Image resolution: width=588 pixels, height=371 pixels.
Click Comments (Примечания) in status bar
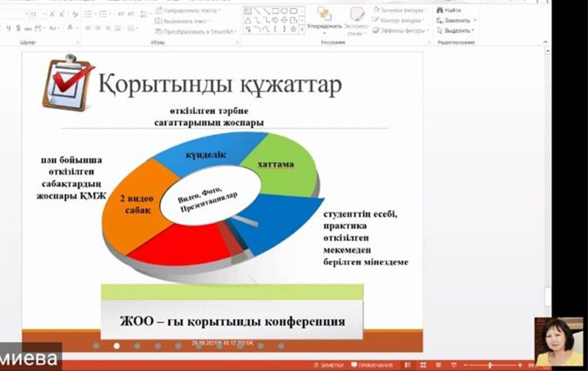pos(374,365)
